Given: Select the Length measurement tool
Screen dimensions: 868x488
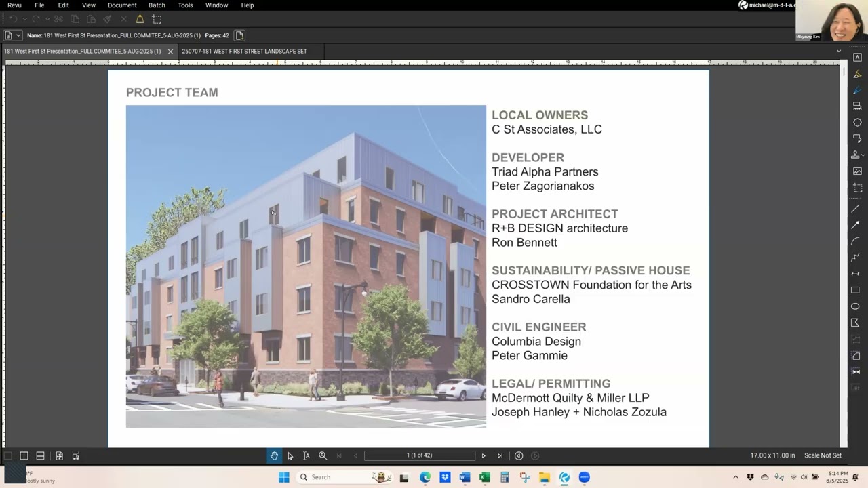Looking at the screenshot, I should coord(856,371).
